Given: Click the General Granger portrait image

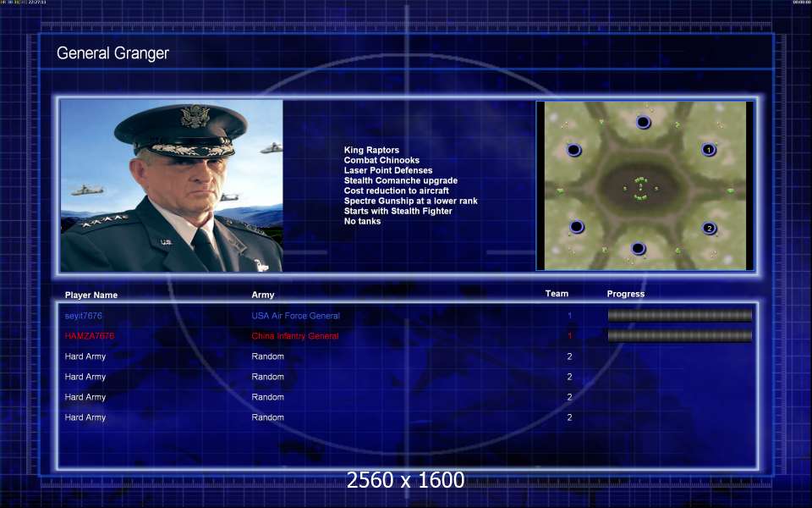Looking at the screenshot, I should pyautogui.click(x=172, y=185).
